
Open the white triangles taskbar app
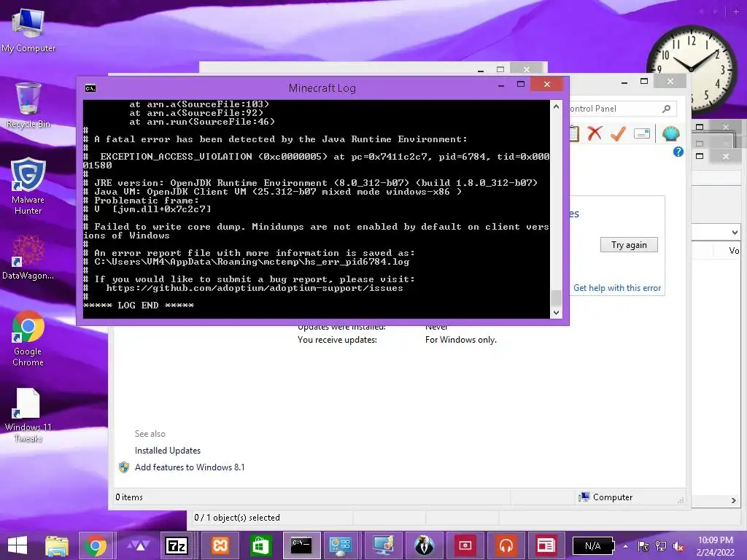(x=138, y=545)
